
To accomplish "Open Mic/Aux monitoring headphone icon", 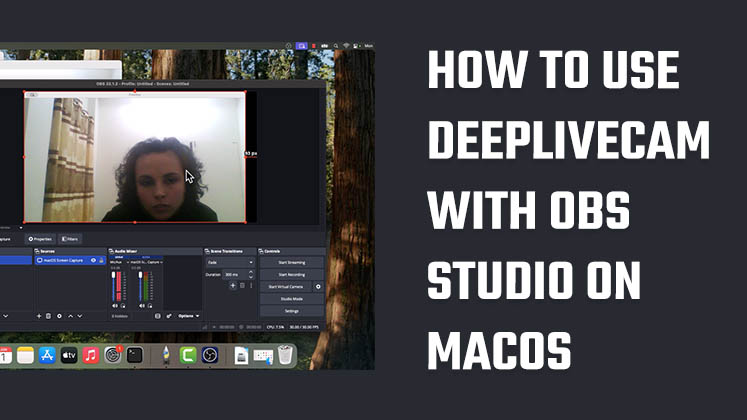I will coord(123,306).
